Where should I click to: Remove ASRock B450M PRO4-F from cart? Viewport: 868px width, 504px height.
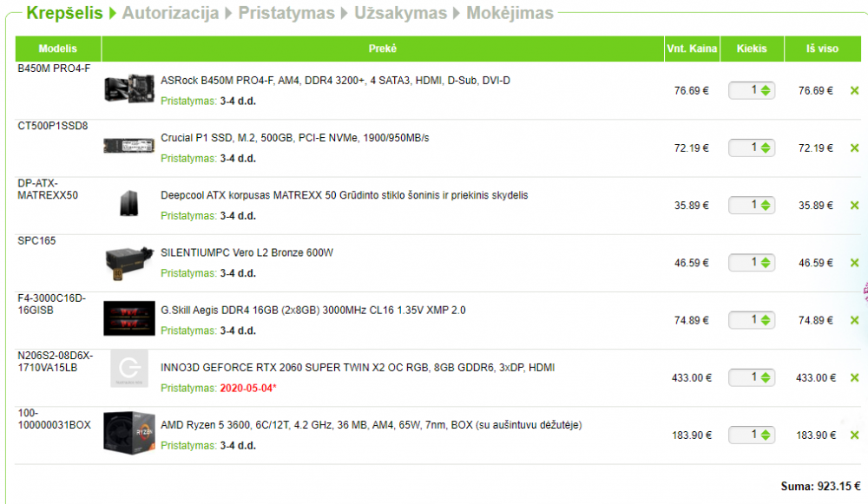click(x=854, y=91)
